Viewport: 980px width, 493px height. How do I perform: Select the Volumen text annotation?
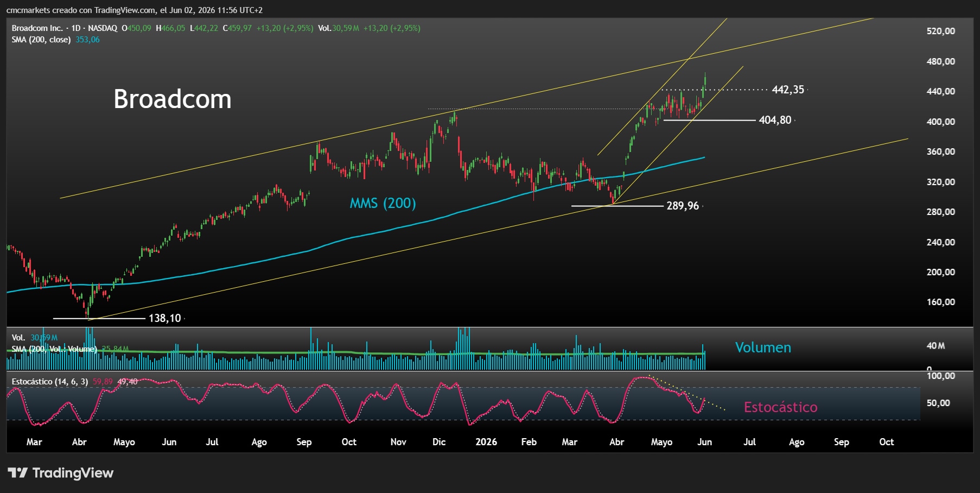coord(763,347)
